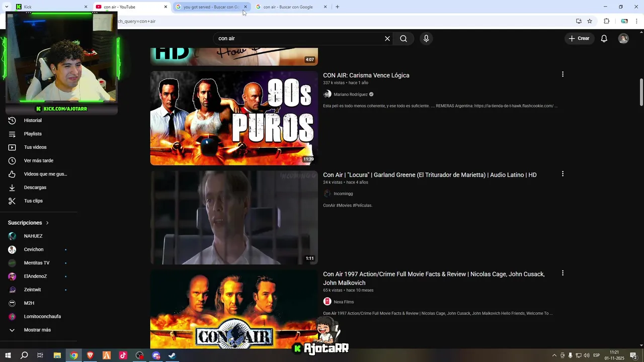Open the 90s Puros video thumbnail
Viewport: 644px width, 362px height.
pyautogui.click(x=234, y=118)
